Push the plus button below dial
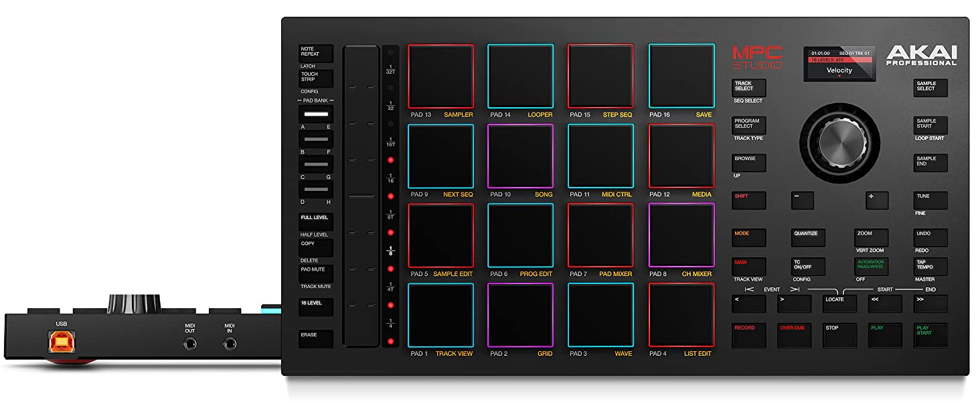 pos(877,200)
